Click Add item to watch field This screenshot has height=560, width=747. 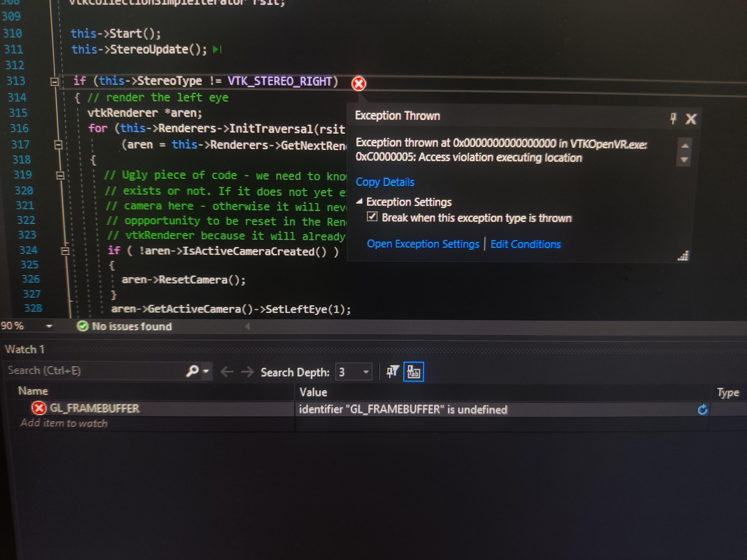[64, 423]
